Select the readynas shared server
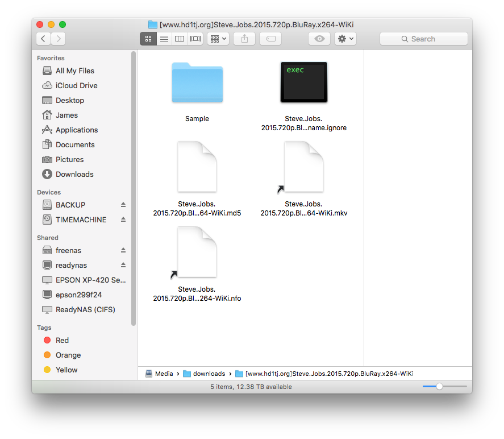The height and width of the screenshot is (439, 504). pos(65,266)
